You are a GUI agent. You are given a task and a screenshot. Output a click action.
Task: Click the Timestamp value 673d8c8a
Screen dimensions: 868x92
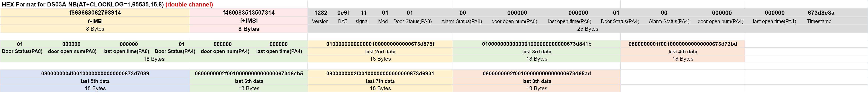(x=821, y=13)
